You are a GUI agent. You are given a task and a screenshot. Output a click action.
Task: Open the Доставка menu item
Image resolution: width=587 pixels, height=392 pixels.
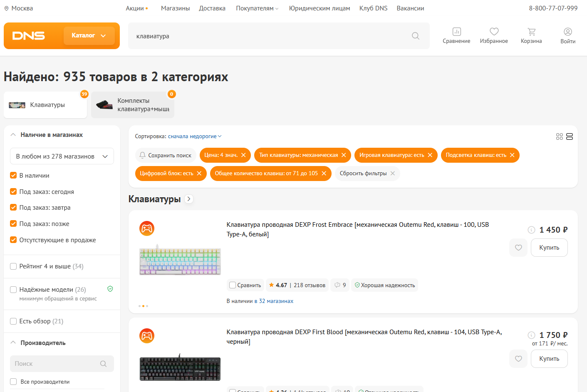pos(212,8)
